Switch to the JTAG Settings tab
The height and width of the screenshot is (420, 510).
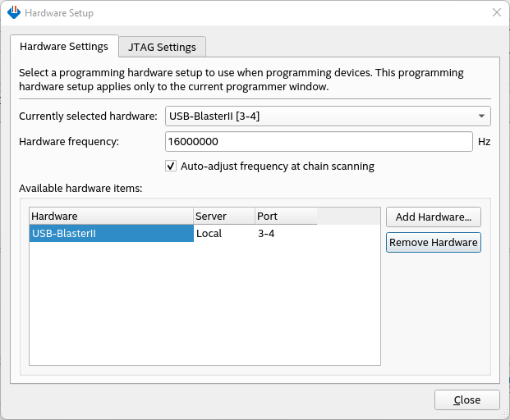[x=162, y=47]
